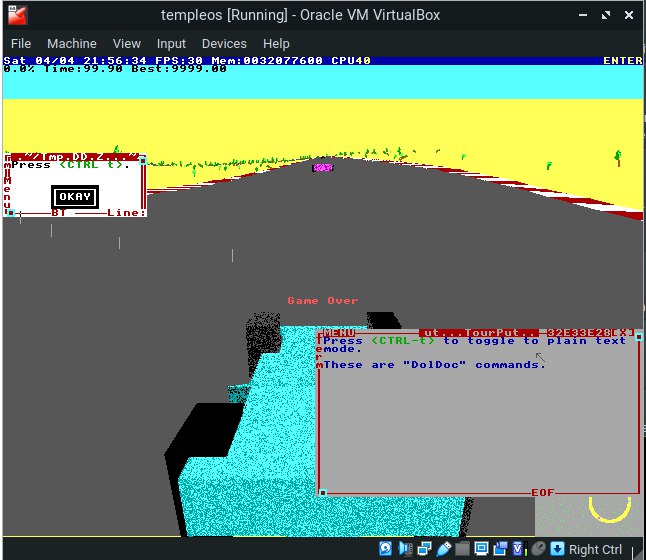Open the Machine menu
The width and height of the screenshot is (646, 560).
coord(72,44)
